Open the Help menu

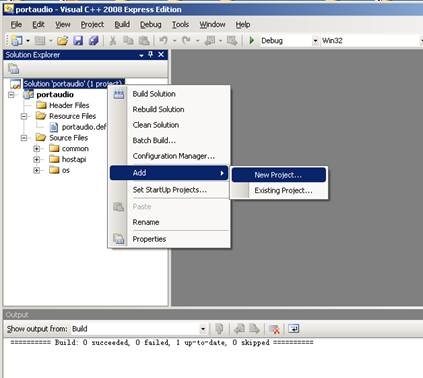click(x=243, y=24)
